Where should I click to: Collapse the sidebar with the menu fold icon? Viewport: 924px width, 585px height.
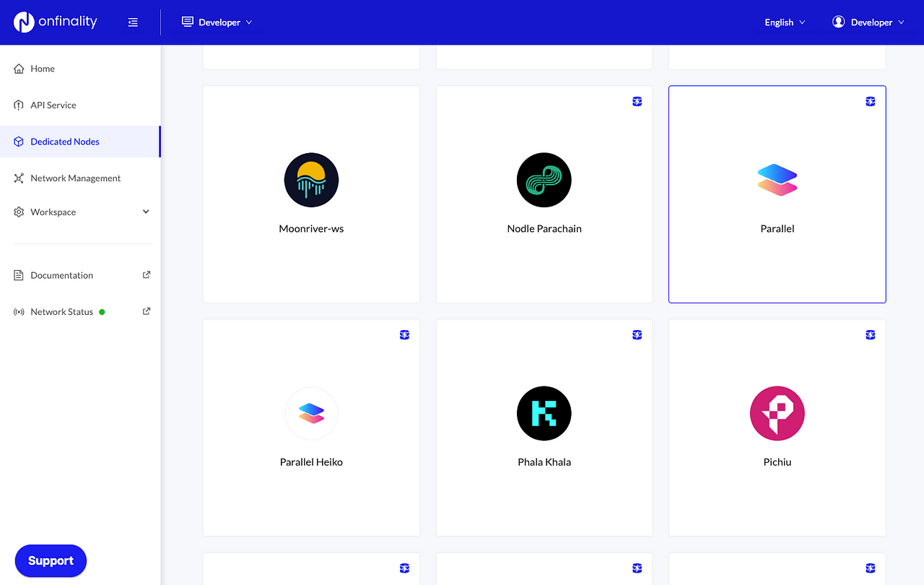(x=133, y=22)
